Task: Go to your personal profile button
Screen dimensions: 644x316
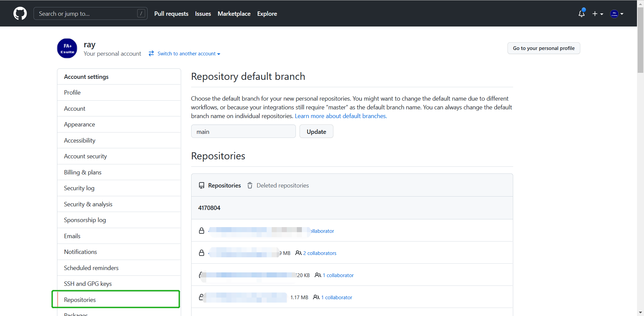Action: pos(544,48)
